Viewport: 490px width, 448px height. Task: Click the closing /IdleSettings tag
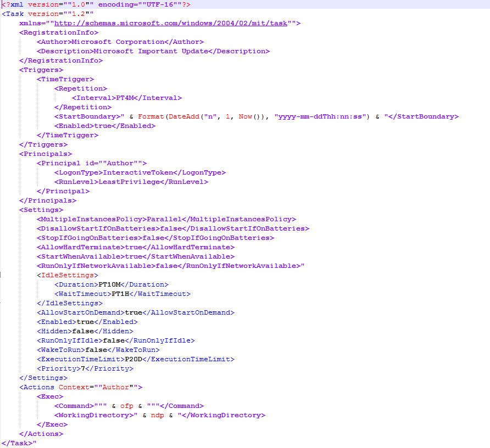tap(70, 304)
